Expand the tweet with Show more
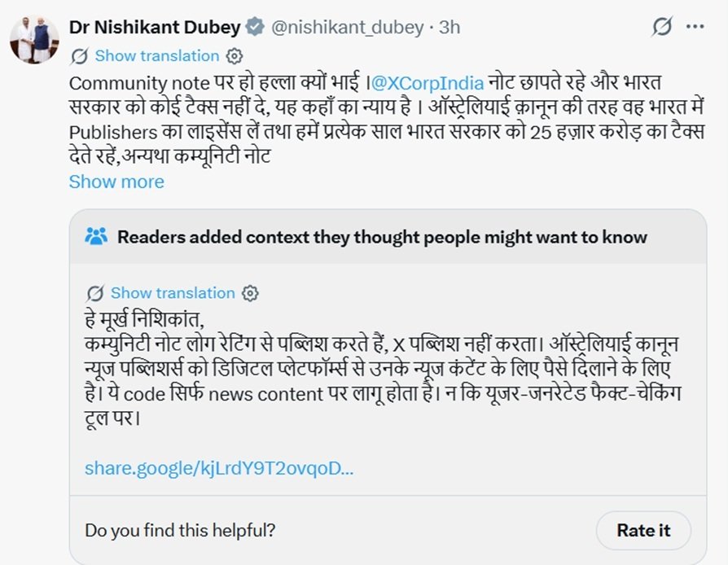This screenshot has height=565, width=728. pyautogui.click(x=116, y=182)
